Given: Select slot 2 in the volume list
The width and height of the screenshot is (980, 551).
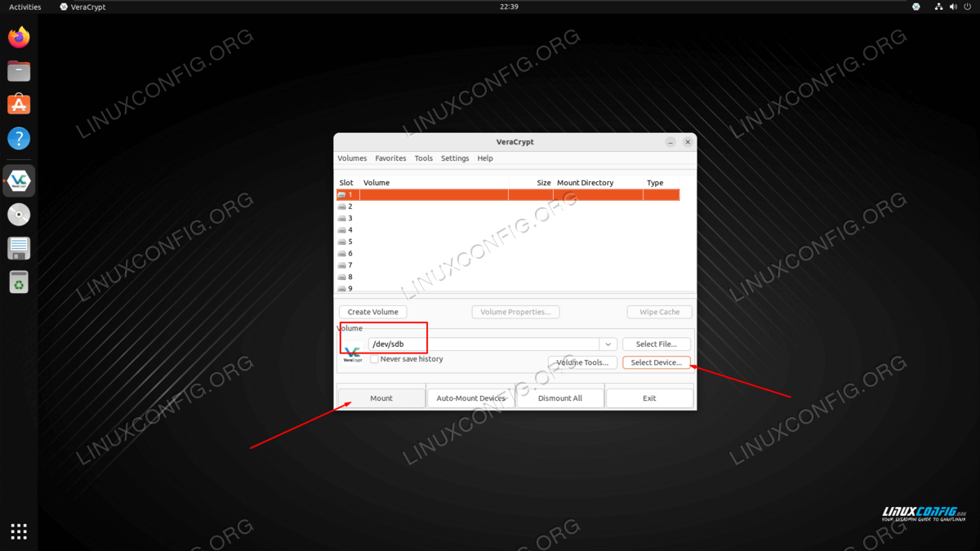Looking at the screenshot, I should click(508, 207).
